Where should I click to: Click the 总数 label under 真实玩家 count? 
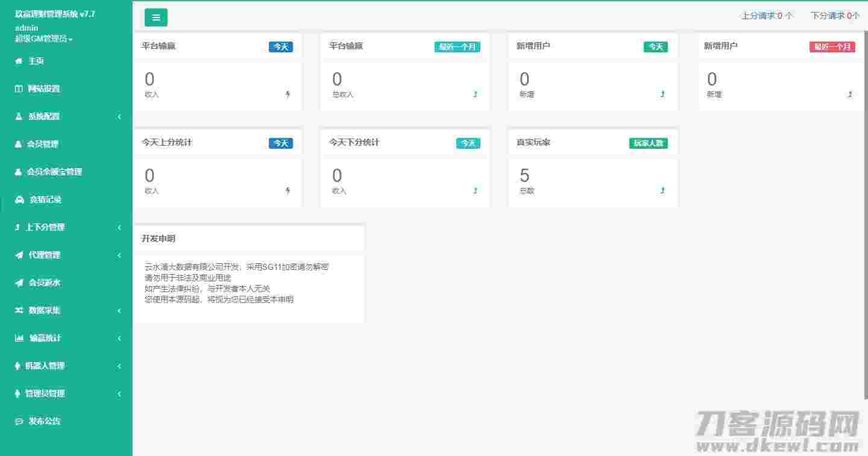(527, 191)
